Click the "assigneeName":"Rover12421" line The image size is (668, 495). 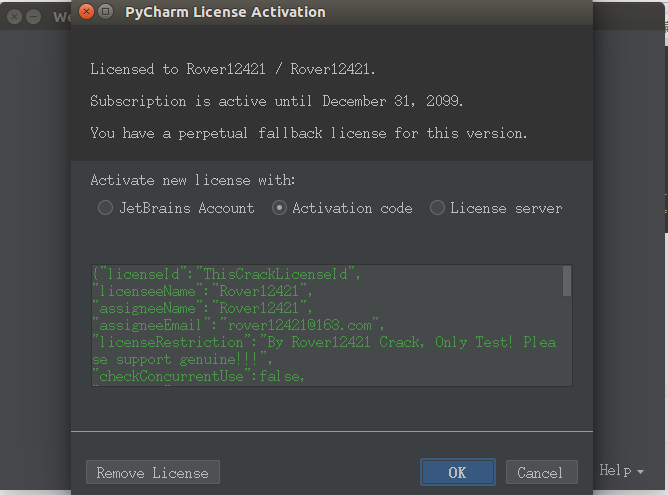[x=202, y=308]
